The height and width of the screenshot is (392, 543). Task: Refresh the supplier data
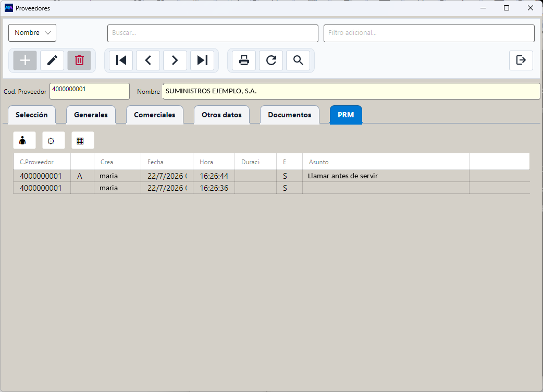[x=271, y=60]
